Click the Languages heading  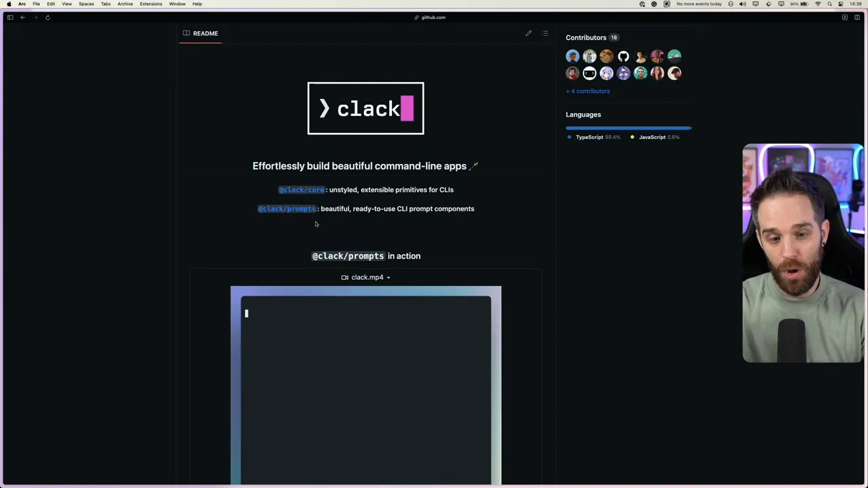[583, 115]
